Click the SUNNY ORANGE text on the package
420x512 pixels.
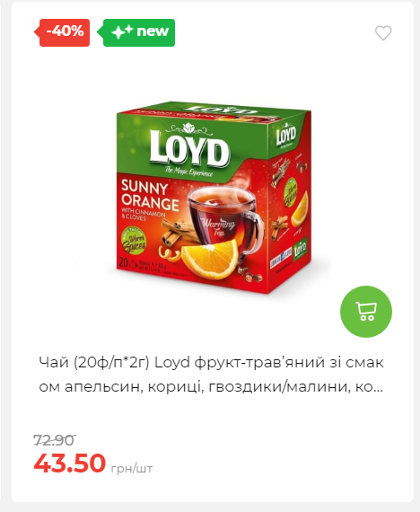pyautogui.click(x=150, y=195)
